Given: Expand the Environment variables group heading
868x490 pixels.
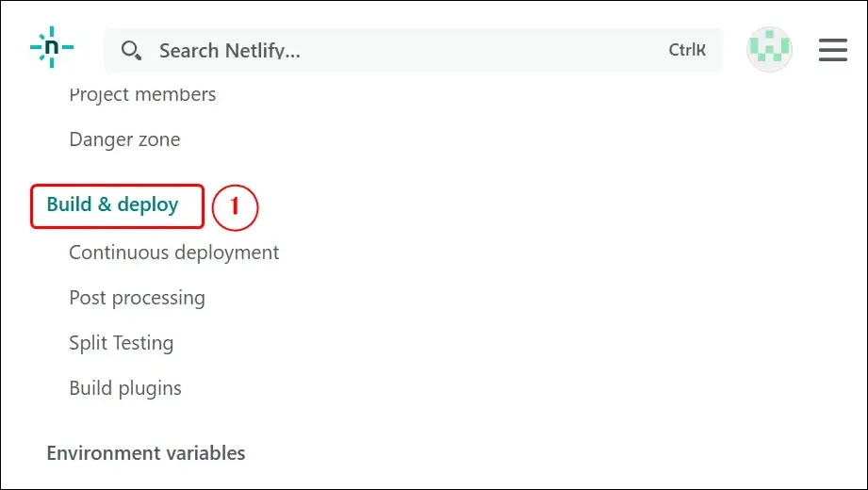Looking at the screenshot, I should (146, 452).
